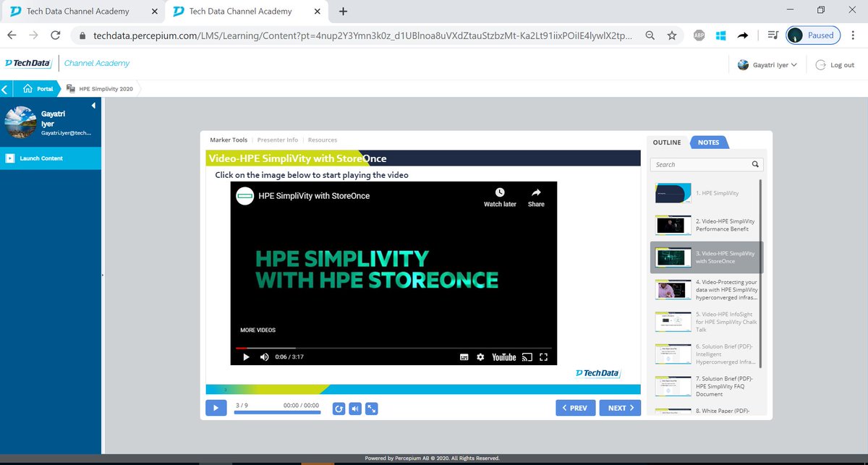Click the Watch later clock icon

500,192
